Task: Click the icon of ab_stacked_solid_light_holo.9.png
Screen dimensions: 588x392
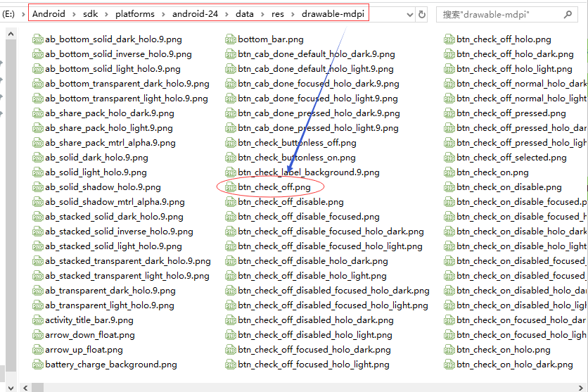Action: click(x=38, y=246)
